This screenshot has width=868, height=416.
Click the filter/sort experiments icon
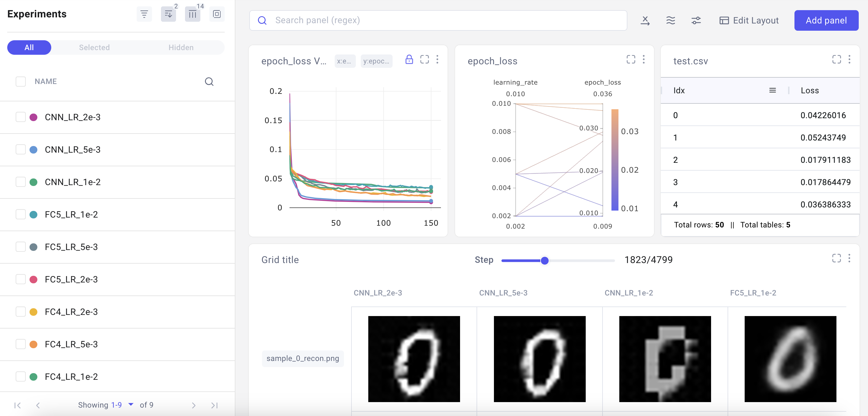click(144, 14)
